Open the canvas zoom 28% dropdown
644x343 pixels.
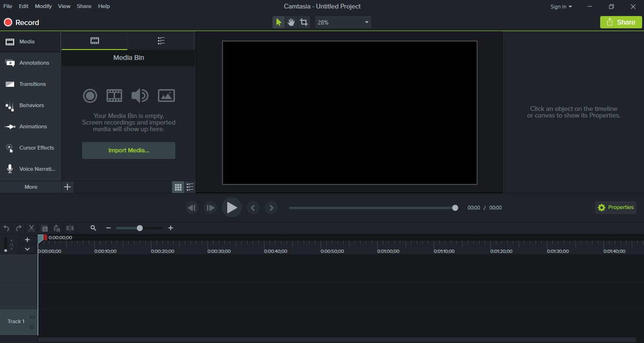(343, 22)
